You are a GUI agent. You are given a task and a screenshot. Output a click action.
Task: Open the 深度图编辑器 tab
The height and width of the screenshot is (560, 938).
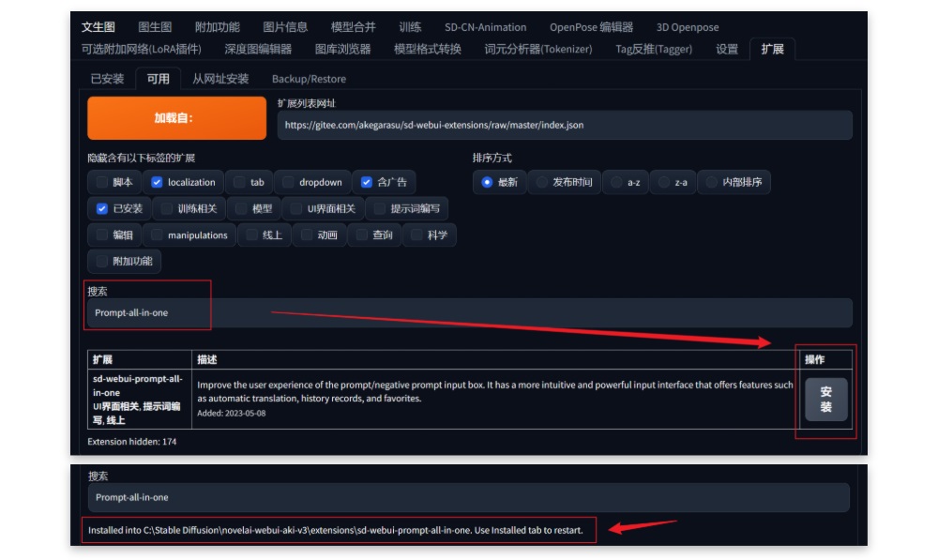click(x=258, y=49)
